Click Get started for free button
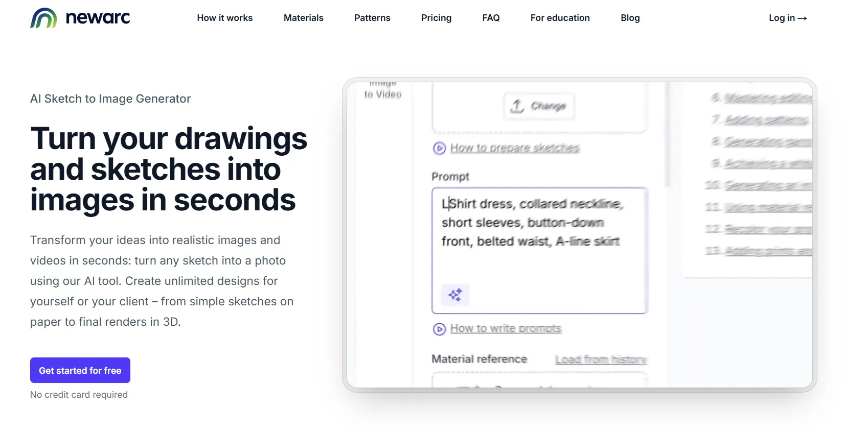Viewport: 868px width, 433px height. click(80, 370)
